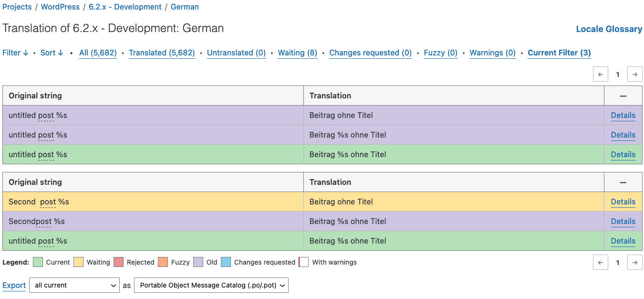
Task: Open Details for the yellow waiting row
Action: click(623, 202)
